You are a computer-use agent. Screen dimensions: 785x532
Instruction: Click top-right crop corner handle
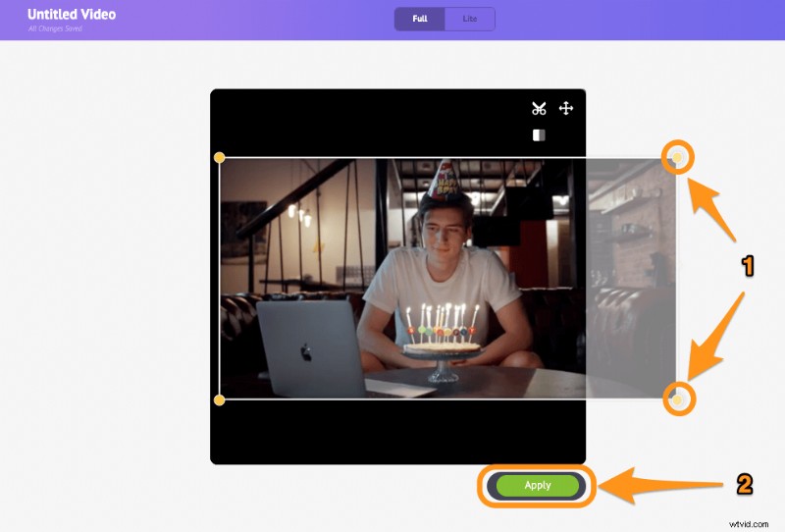(677, 158)
